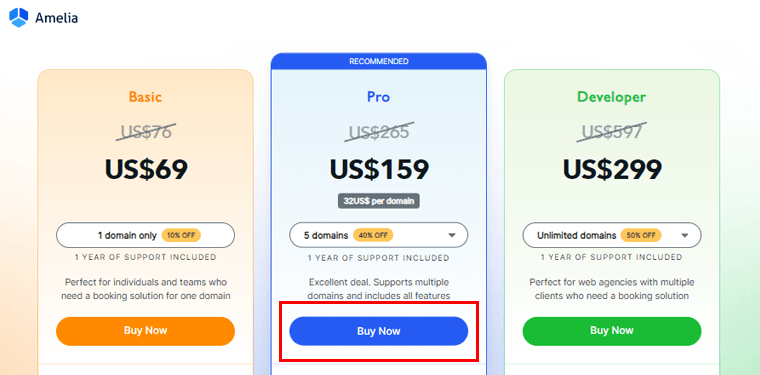Click the RECOMMENDED banner on Pro card
760x375 pixels.
click(x=379, y=62)
